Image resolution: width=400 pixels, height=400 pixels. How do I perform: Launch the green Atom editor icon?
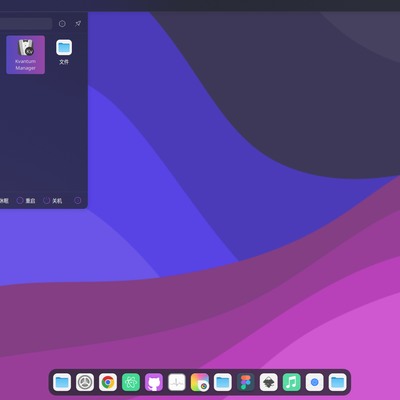(131, 382)
